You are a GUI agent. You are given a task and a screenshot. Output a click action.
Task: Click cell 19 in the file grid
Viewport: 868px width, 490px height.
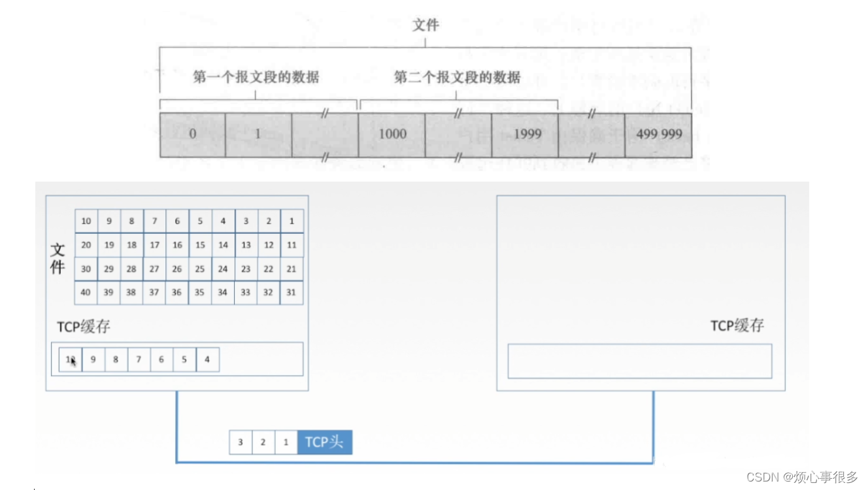point(108,245)
